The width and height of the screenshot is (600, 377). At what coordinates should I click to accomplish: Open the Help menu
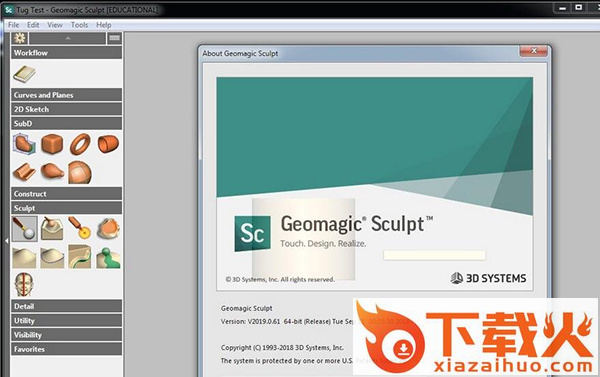click(103, 25)
